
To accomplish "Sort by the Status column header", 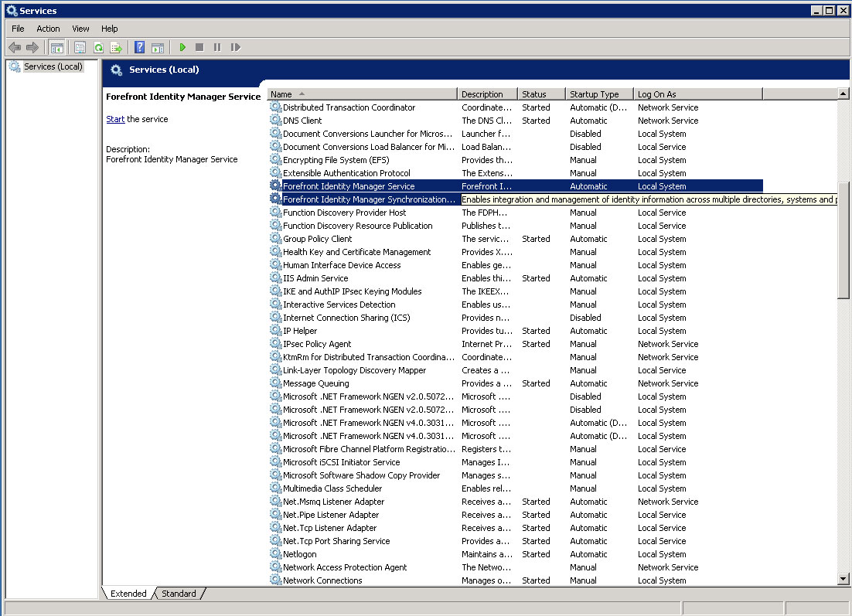I will click(542, 94).
